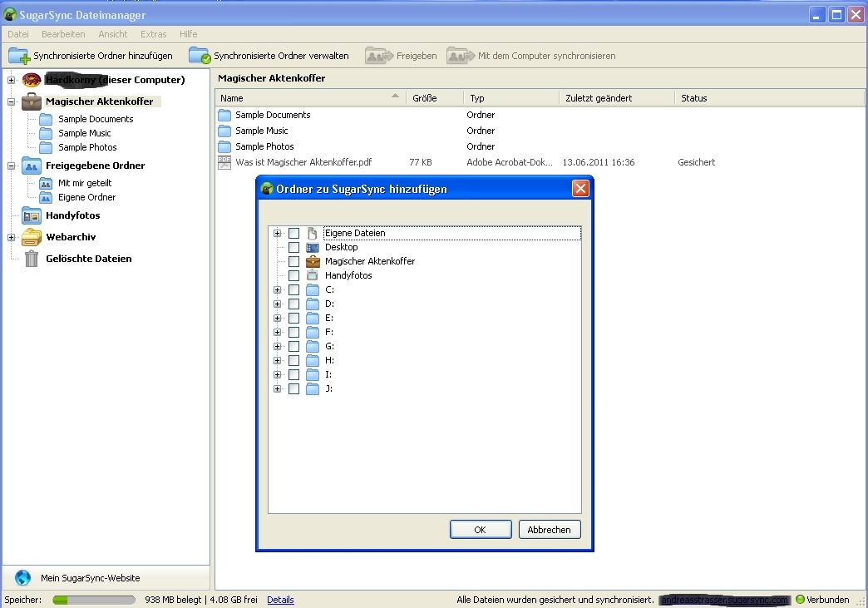Collapse the Magischer Aktenkoffer tree in sidebar

[11, 101]
